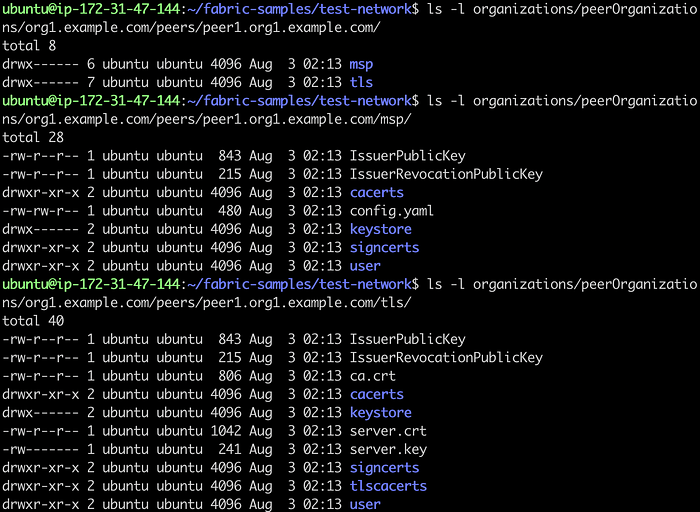Click the path line ending in peer1.org1.example.com/tls/
The width and height of the screenshot is (700, 512).
pyautogui.click(x=207, y=303)
